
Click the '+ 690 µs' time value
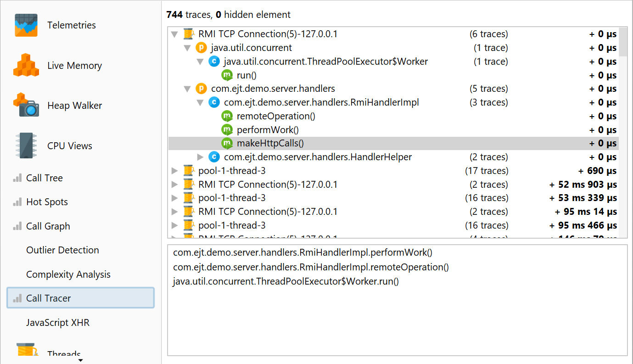[x=597, y=171]
